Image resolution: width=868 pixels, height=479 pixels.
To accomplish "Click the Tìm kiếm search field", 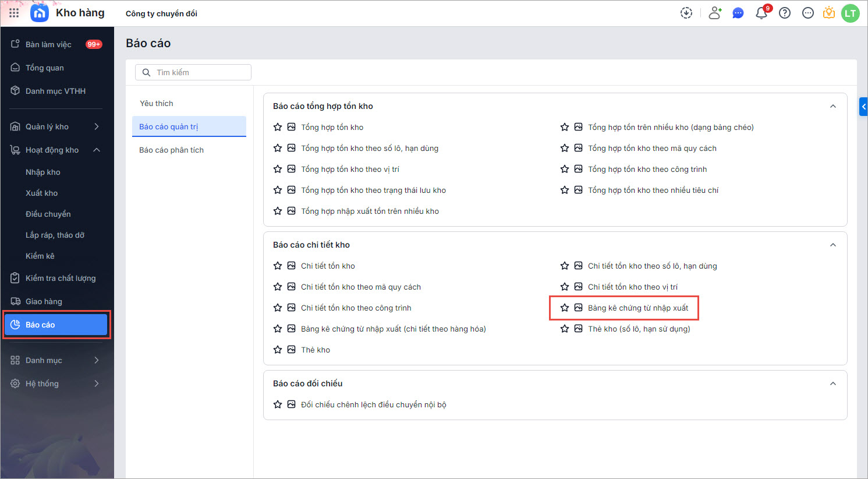I will 198,72.
